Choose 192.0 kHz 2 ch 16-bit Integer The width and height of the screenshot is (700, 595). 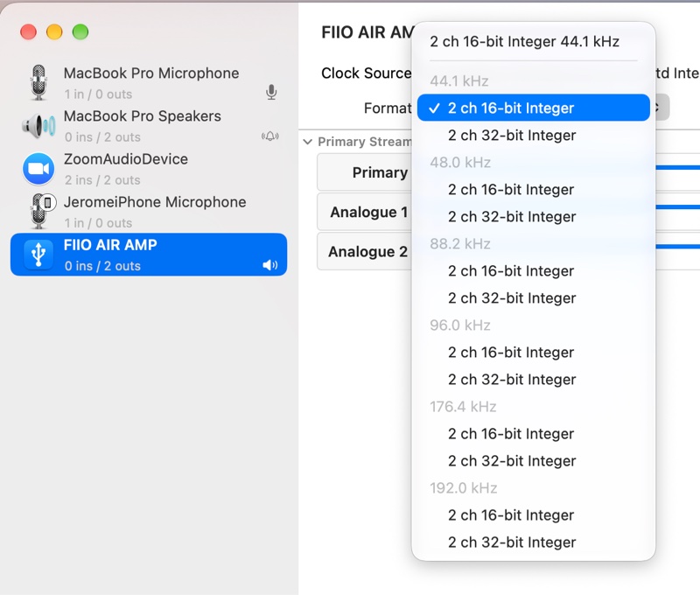tap(534, 515)
